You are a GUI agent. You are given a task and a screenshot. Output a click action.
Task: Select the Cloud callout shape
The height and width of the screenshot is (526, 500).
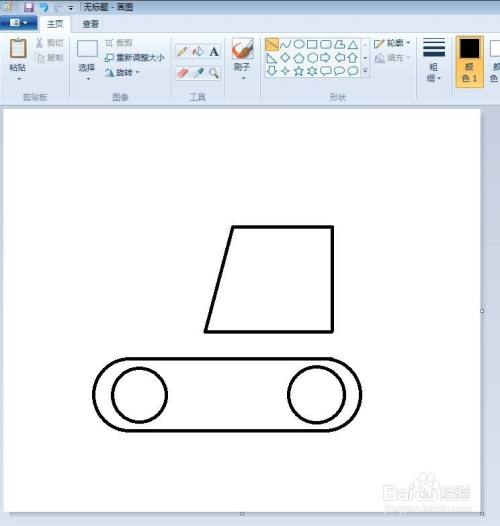pyautogui.click(x=353, y=71)
